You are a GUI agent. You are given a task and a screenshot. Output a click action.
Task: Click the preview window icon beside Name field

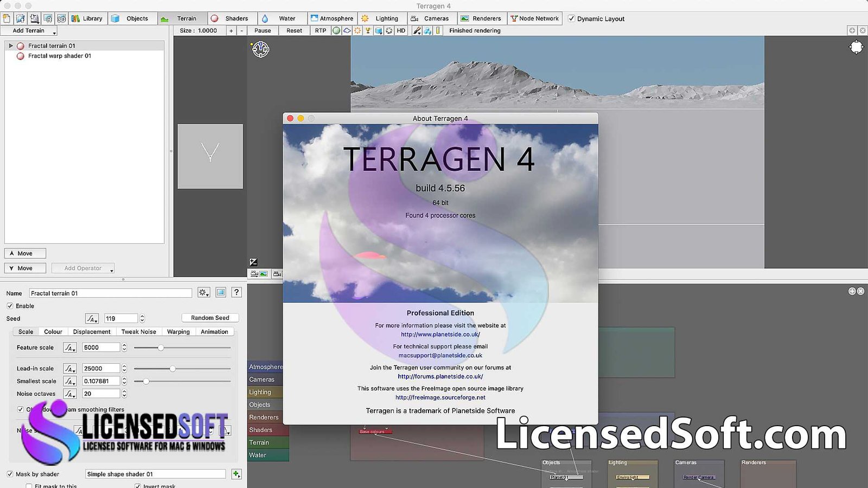click(221, 292)
